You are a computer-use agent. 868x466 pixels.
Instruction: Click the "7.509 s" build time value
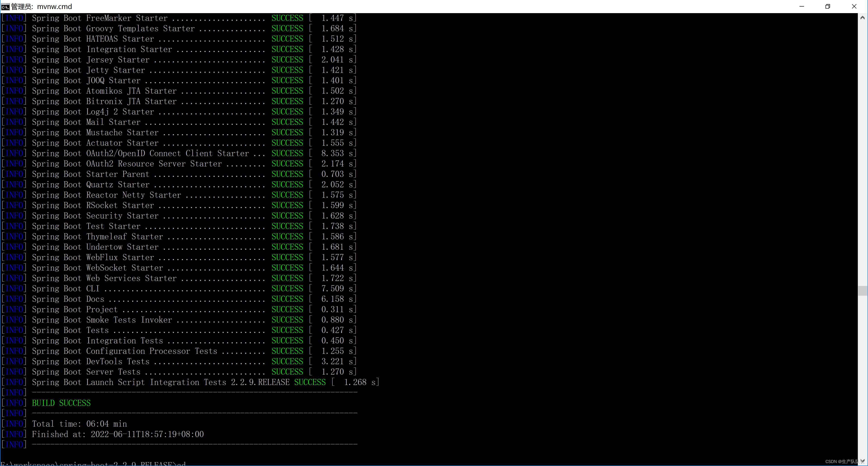(337, 289)
